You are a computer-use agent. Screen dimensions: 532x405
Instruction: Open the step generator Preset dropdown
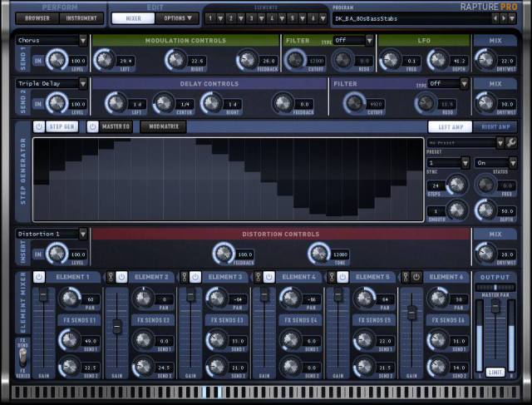[x=500, y=143]
